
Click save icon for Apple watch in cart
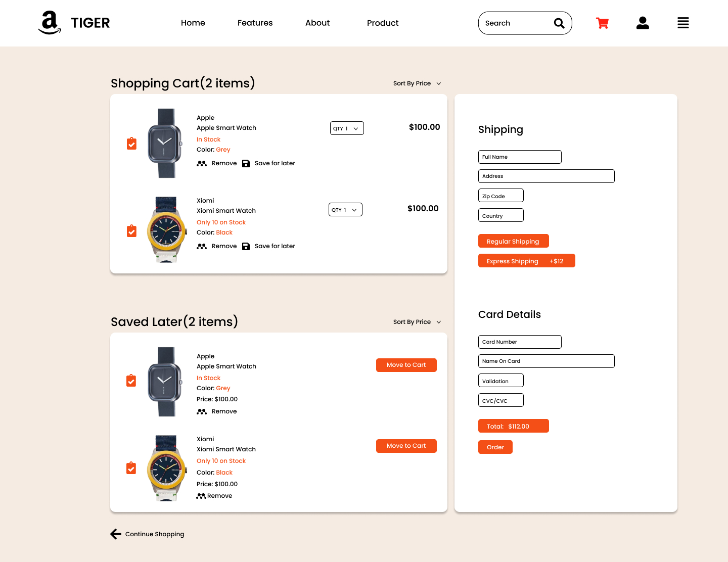[246, 163]
